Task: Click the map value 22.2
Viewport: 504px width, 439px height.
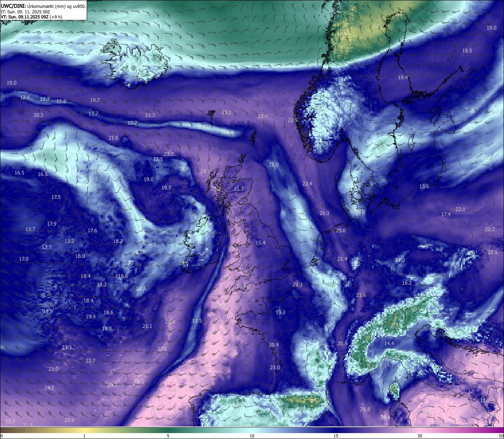Action: click(490, 230)
